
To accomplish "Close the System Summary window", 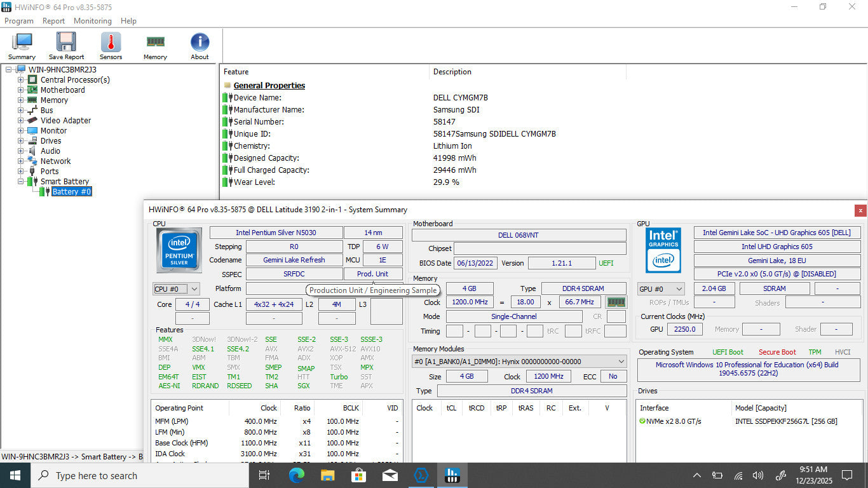I will [x=860, y=210].
